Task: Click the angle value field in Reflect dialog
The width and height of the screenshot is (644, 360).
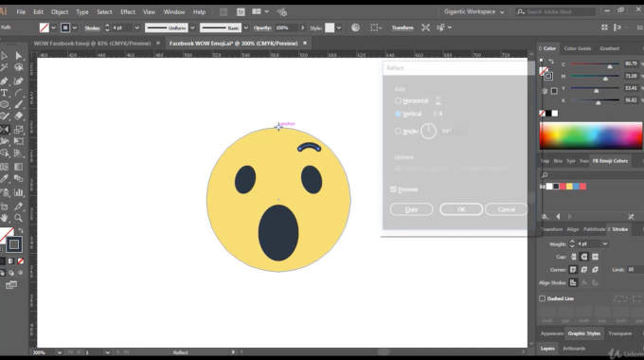Action: coord(453,131)
